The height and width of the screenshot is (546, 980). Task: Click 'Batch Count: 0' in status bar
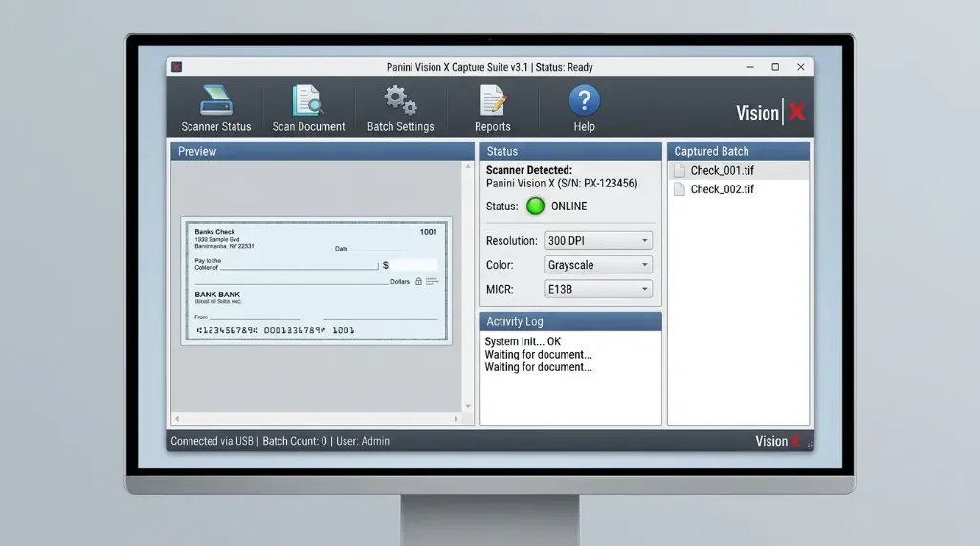click(x=295, y=441)
